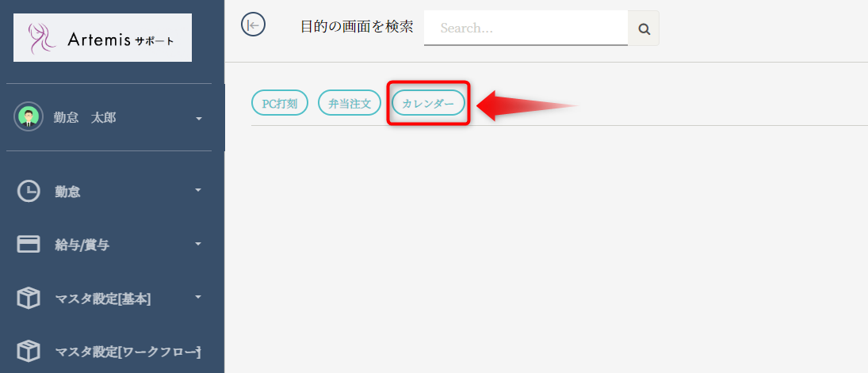Image resolution: width=868 pixels, height=373 pixels.
Task: Select the 勤怠 sidebar menu item
Action: [x=109, y=191]
